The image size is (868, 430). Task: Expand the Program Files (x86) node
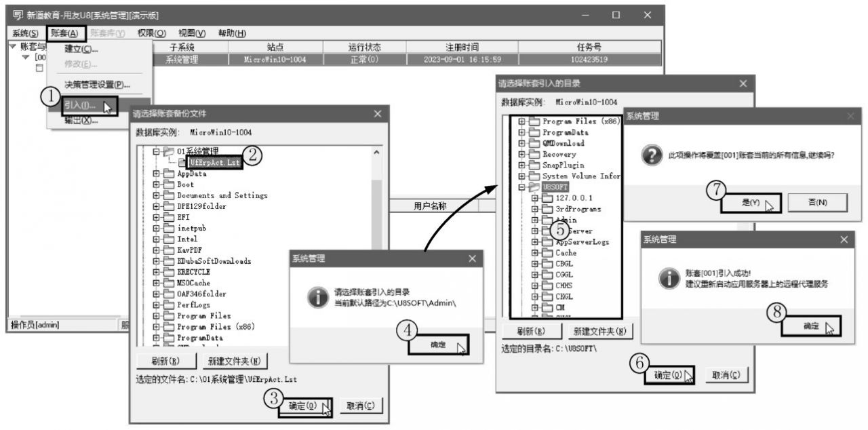pos(521,121)
